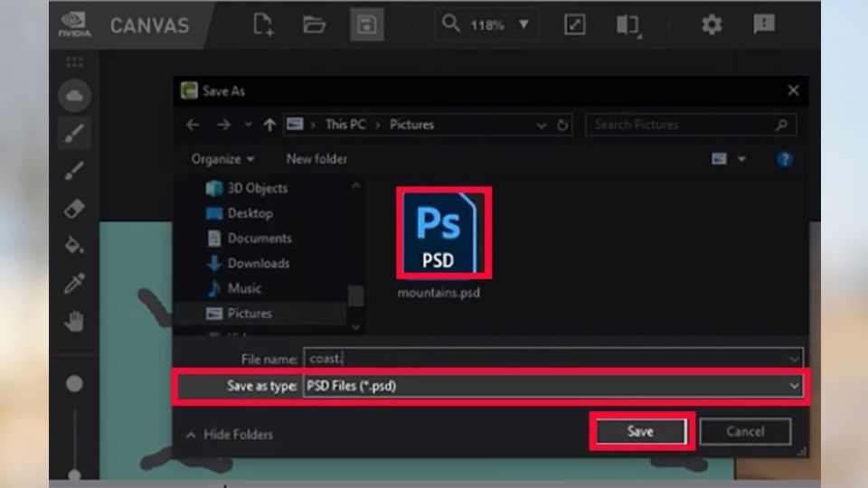The height and width of the screenshot is (488, 868).
Task: Open the File name dropdown arrow
Action: click(795, 359)
